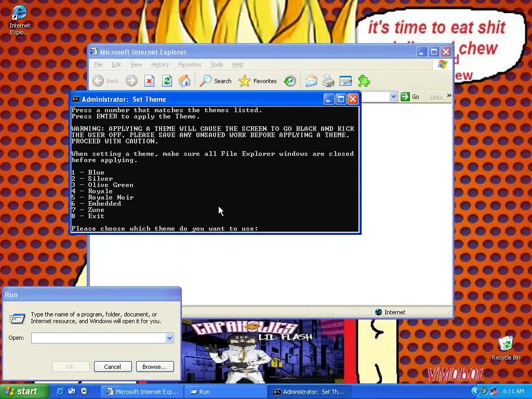
Task: Click the Edit page icon in IE toolbar
Action: click(x=345, y=81)
